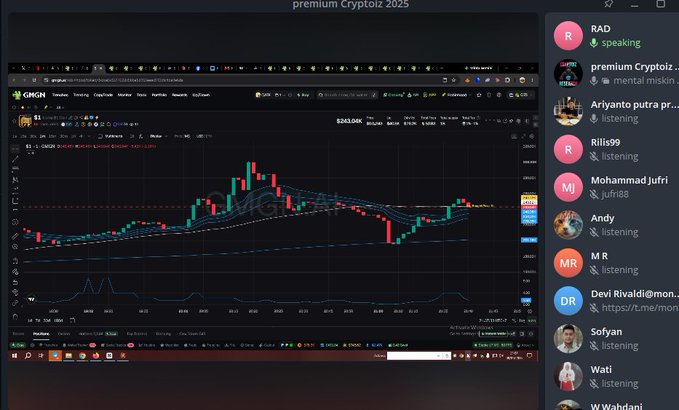This screenshot has height=410, width=679.
Task: Toggle auto scale on chart axis
Action: (x=531, y=320)
